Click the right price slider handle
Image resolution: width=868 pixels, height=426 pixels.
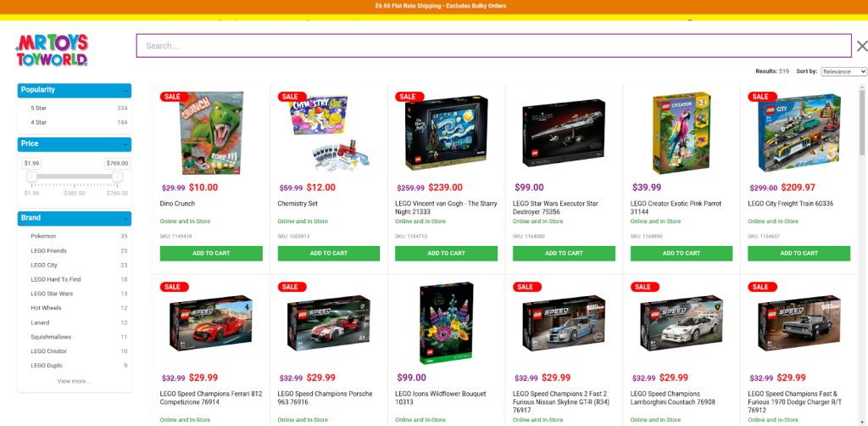pyautogui.click(x=117, y=177)
